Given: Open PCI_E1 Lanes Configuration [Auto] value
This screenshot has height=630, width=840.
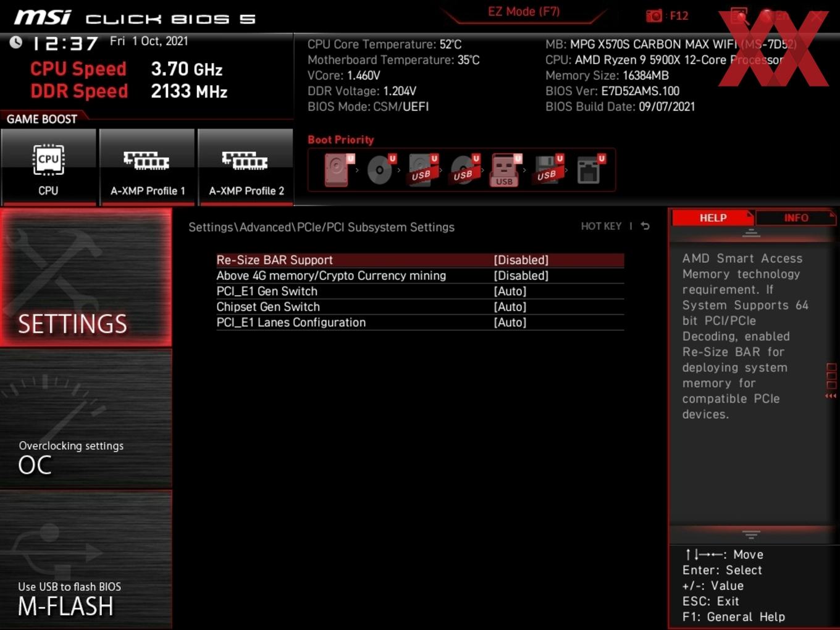Looking at the screenshot, I should click(510, 322).
